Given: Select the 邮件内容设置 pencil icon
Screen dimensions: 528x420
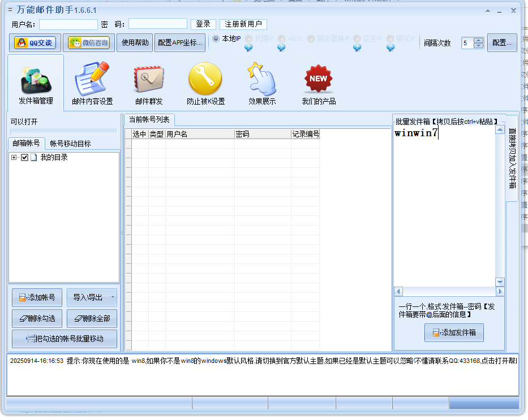Looking at the screenshot, I should pyautogui.click(x=91, y=78).
